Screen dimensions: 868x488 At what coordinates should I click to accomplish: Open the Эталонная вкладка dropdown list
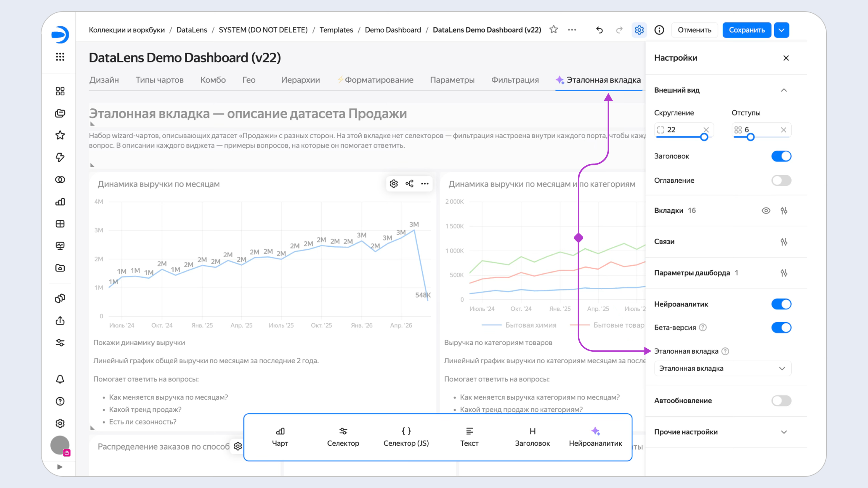723,368
